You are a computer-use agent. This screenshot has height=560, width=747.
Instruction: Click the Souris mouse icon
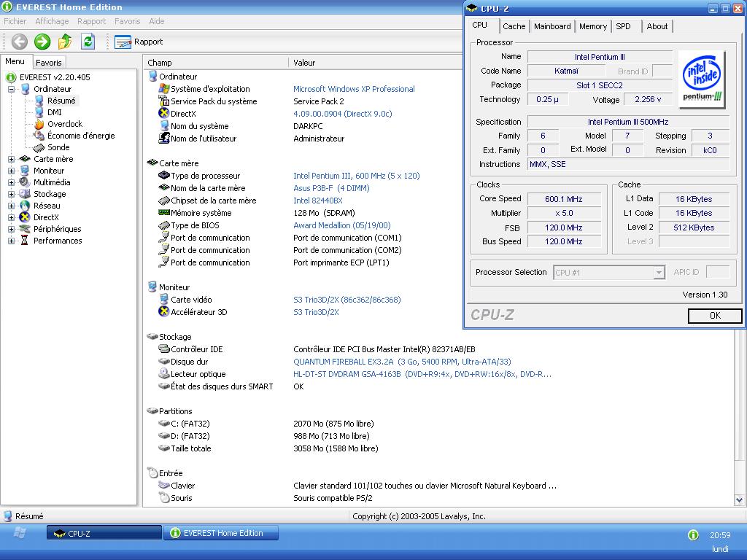[164, 497]
